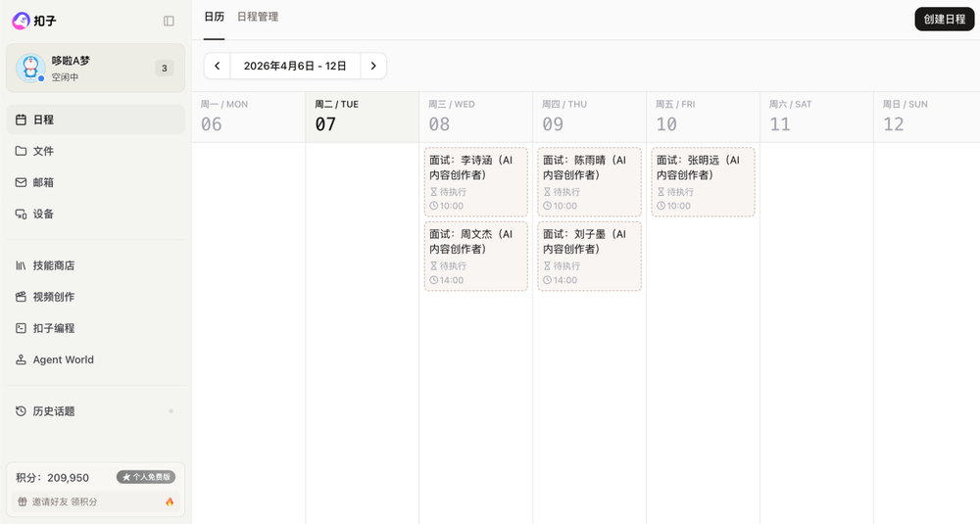The height and width of the screenshot is (524, 980).
Task: Open the 面试：李诗涵 event card
Action: pyautogui.click(x=475, y=182)
